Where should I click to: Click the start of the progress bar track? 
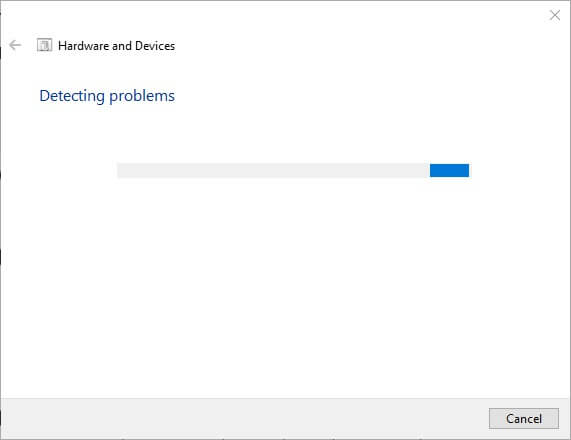[x=125, y=170]
